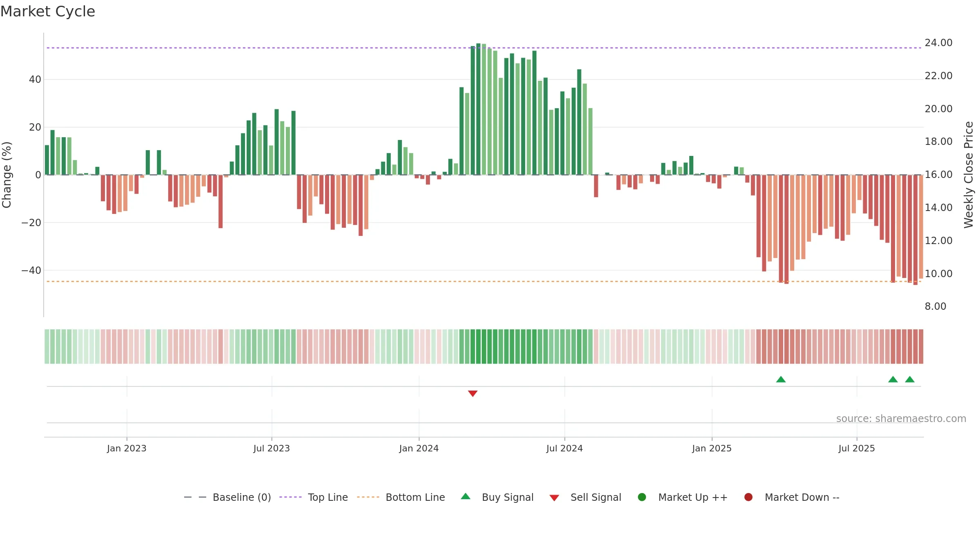Image resolution: width=980 pixels, height=551 pixels.
Task: Click the red sell signal marker near March 2024
Action: point(473,393)
